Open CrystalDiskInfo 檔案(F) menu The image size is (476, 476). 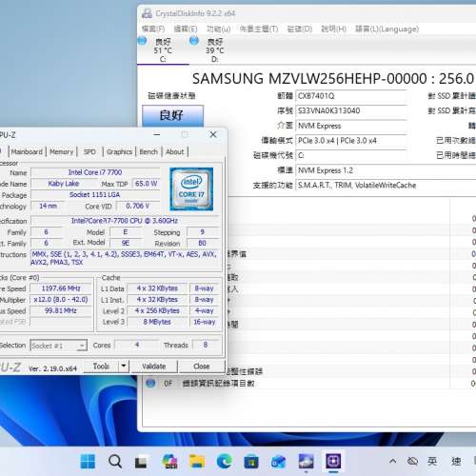(153, 29)
